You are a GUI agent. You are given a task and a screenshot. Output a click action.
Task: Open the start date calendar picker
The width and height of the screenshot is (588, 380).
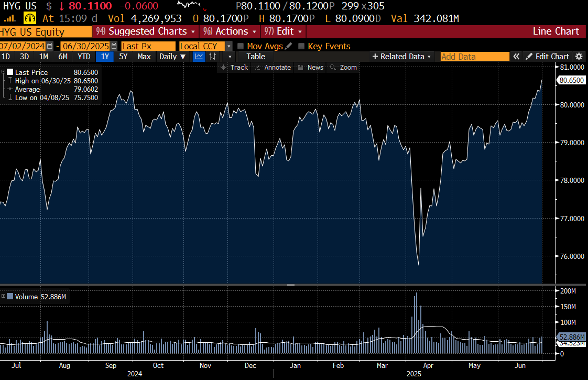tap(49, 46)
